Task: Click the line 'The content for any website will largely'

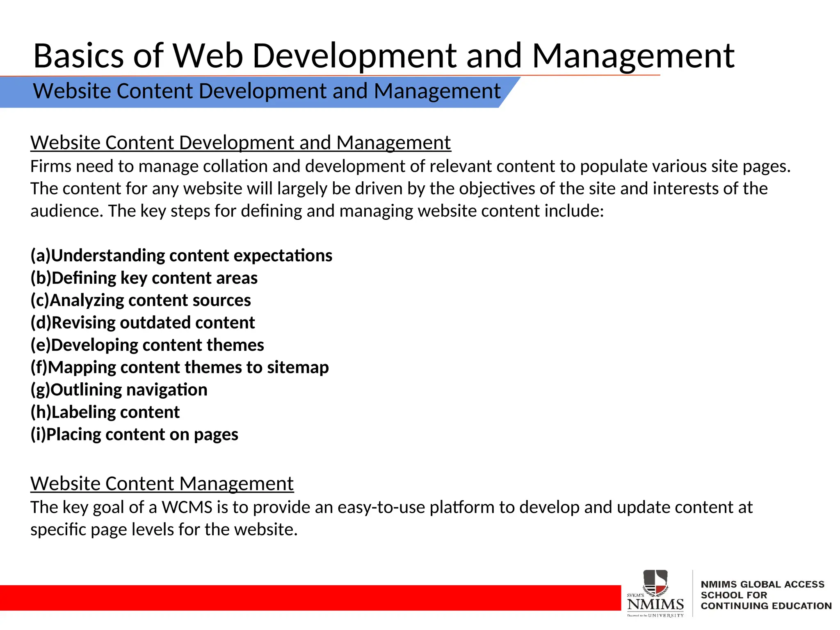Action: [x=399, y=189]
